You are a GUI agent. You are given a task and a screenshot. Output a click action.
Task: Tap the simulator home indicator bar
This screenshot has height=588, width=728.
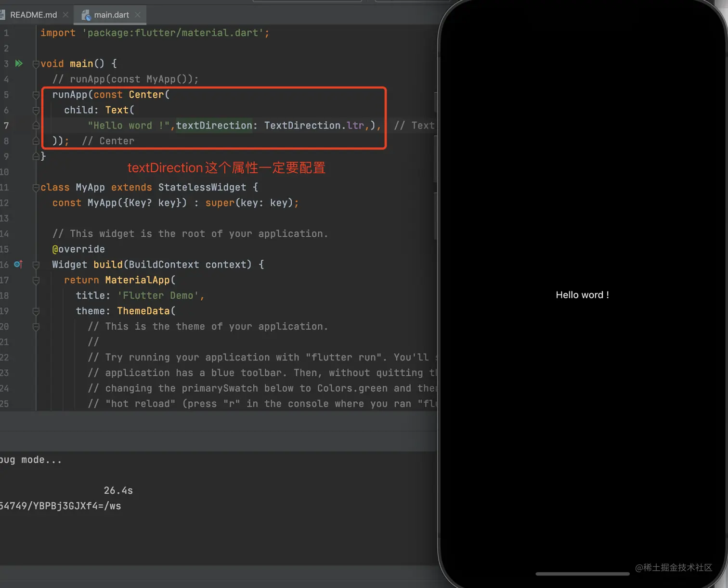[x=583, y=574]
